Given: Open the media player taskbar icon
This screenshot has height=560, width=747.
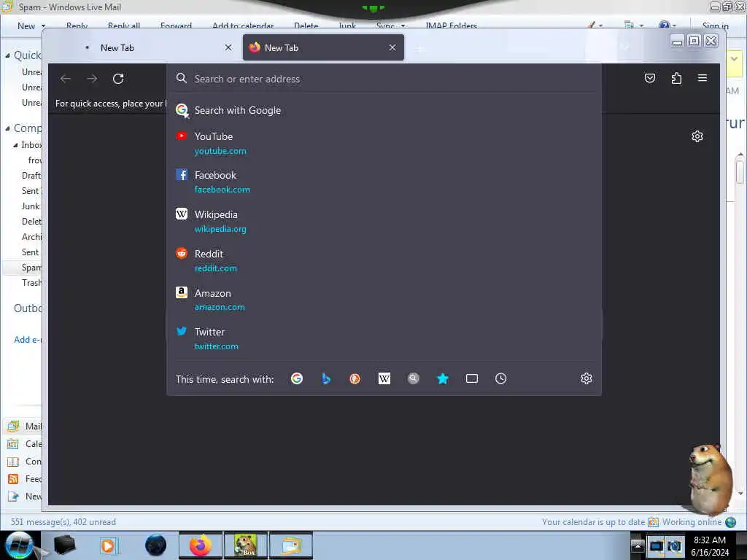Looking at the screenshot, I should pos(108,545).
